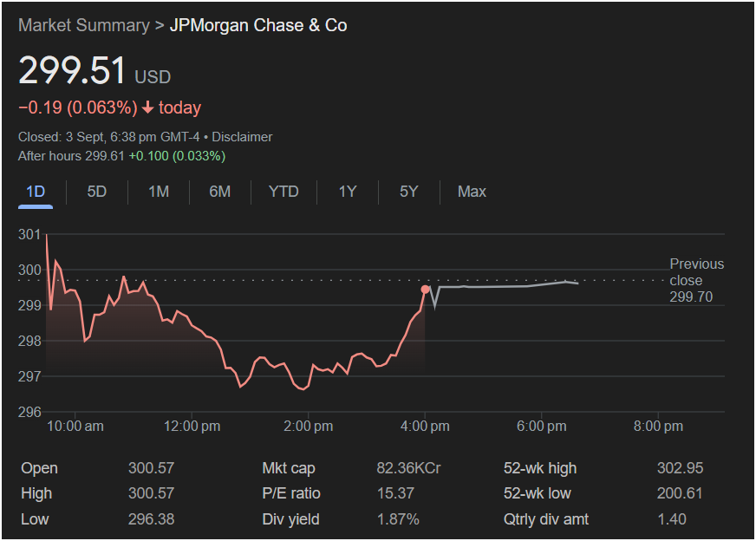The width and height of the screenshot is (756, 541).
Task: Switch to the 1Y time range tab
Action: [x=347, y=192]
